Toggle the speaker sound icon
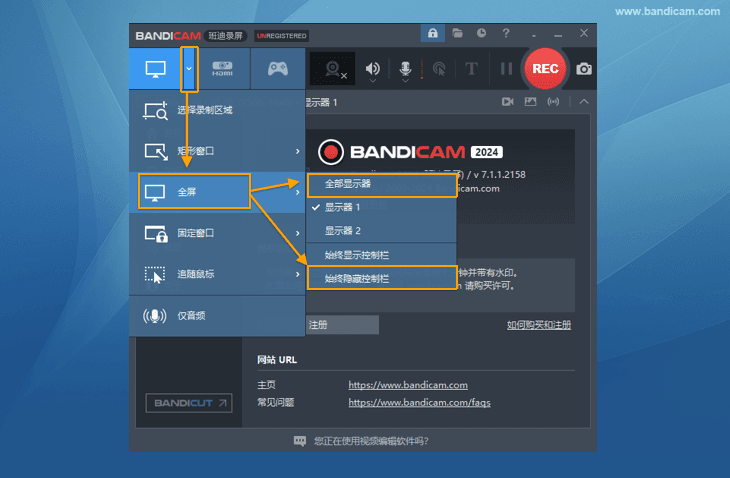The image size is (730, 478). [372, 68]
